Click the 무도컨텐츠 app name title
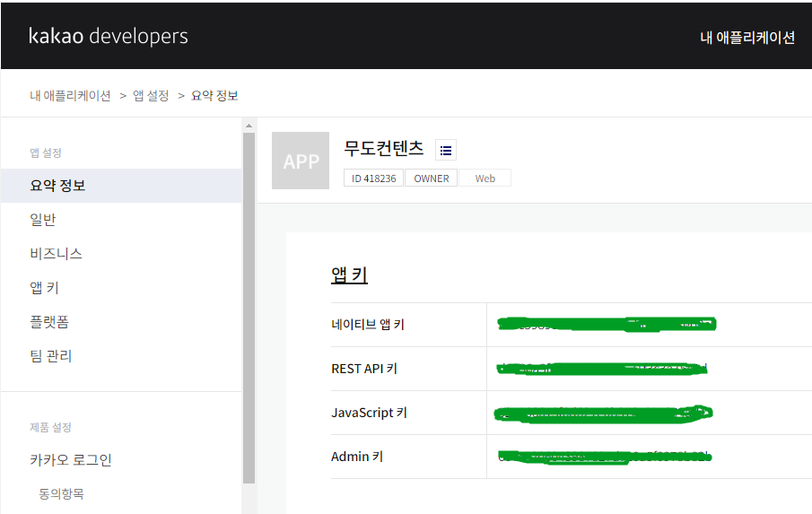The height and width of the screenshot is (514, 812). [384, 149]
